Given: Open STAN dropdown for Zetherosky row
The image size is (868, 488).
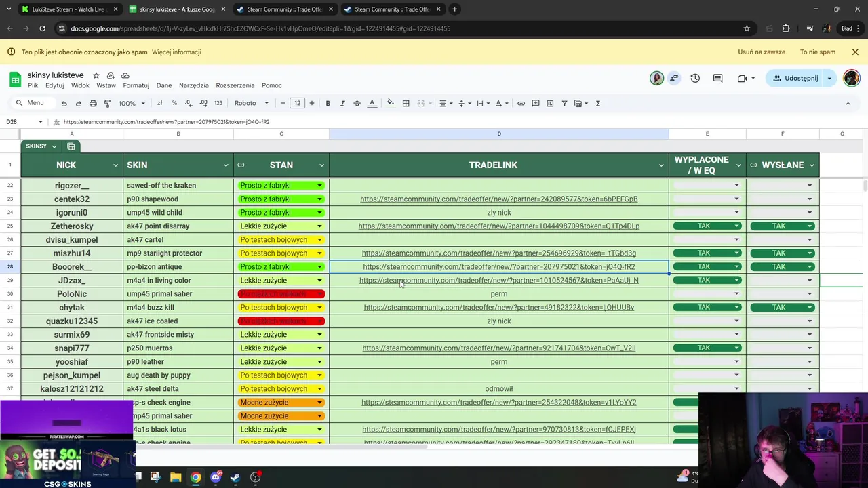Looking at the screenshot, I should tap(319, 226).
